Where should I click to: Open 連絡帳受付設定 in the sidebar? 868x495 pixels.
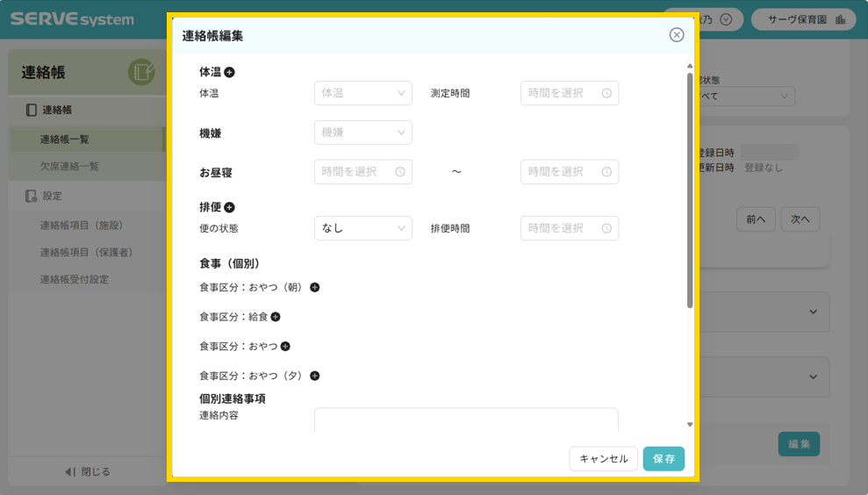75,280
